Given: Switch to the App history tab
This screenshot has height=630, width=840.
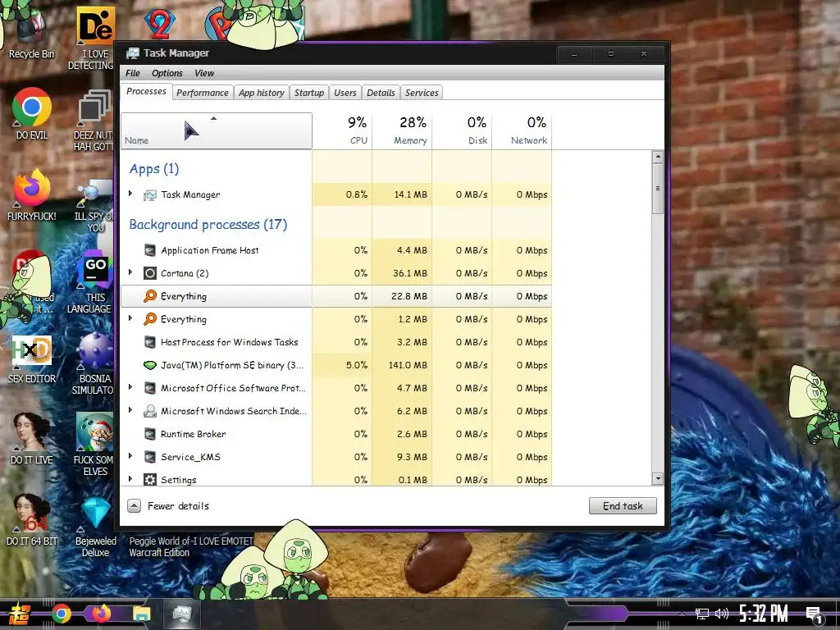Looking at the screenshot, I should pos(262,93).
